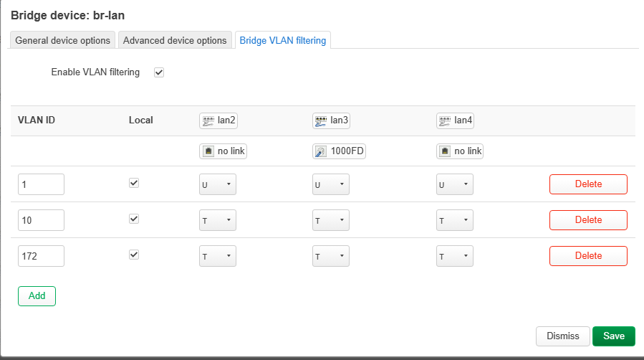Screen dimensions: 644x360
Task: Click the lan3 header label text
Action: click(340, 120)
